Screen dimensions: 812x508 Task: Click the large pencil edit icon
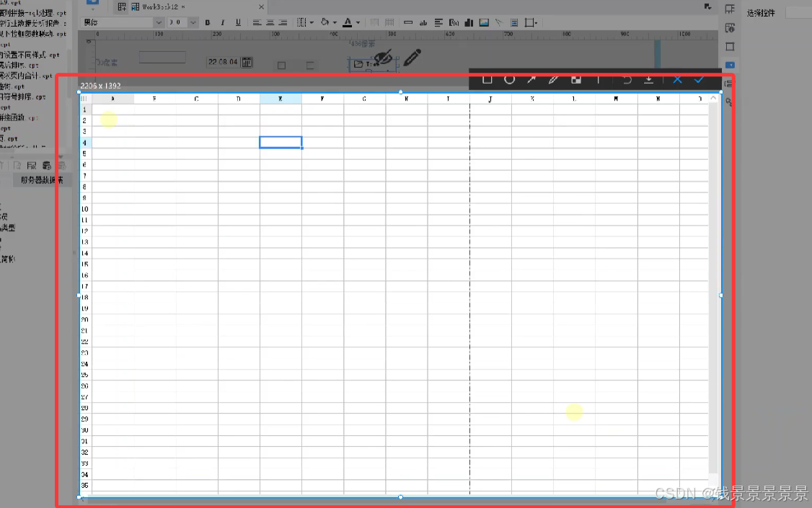(412, 58)
